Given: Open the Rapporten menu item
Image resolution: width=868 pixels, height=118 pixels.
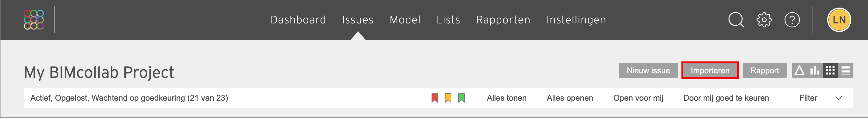Looking at the screenshot, I should tap(503, 20).
